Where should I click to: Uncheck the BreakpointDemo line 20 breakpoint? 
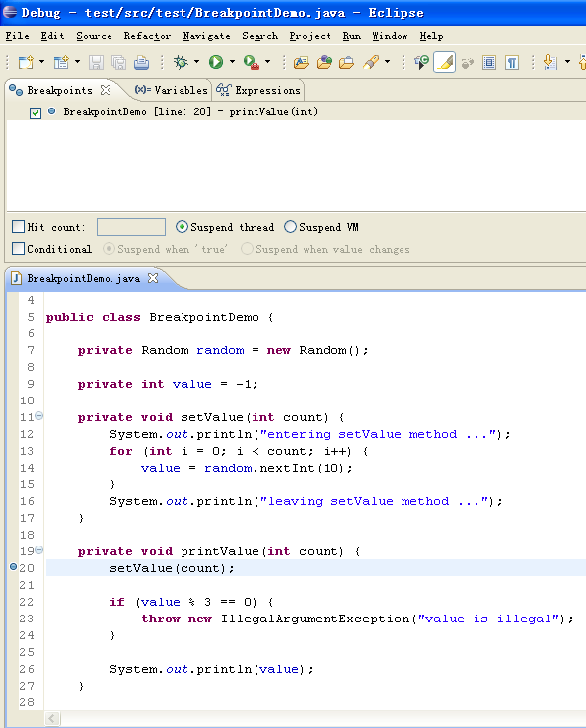(36, 112)
